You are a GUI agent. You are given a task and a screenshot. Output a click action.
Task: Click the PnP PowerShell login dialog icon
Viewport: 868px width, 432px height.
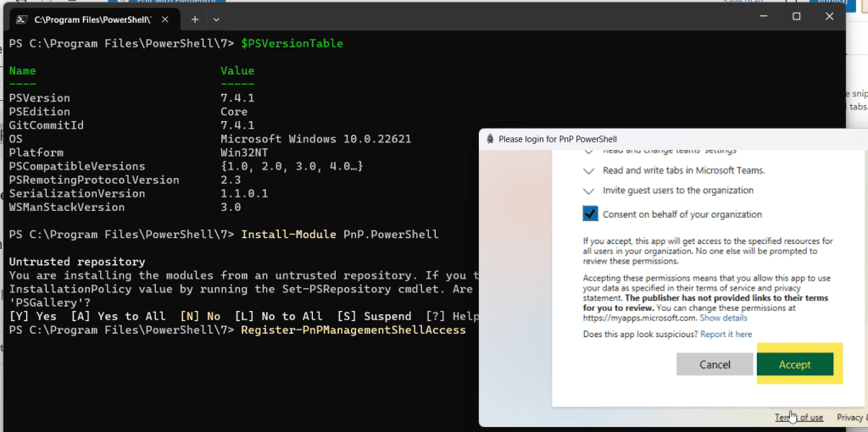[x=489, y=140]
